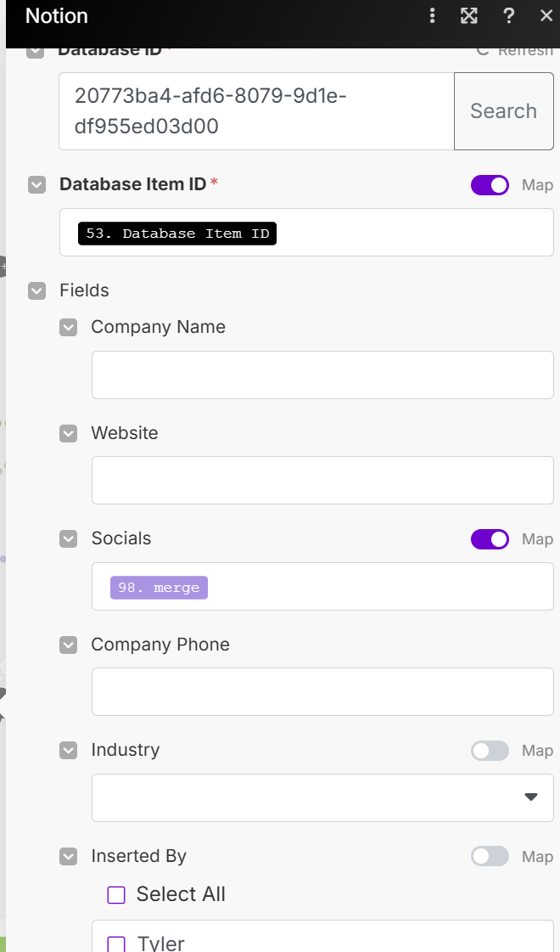Open the help question mark icon
Image resolution: width=560 pixels, height=952 pixels.
tap(508, 15)
